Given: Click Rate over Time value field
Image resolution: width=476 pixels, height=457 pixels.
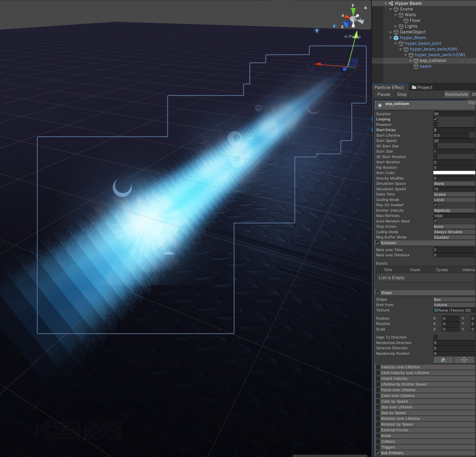Looking at the screenshot, I should [x=454, y=250].
